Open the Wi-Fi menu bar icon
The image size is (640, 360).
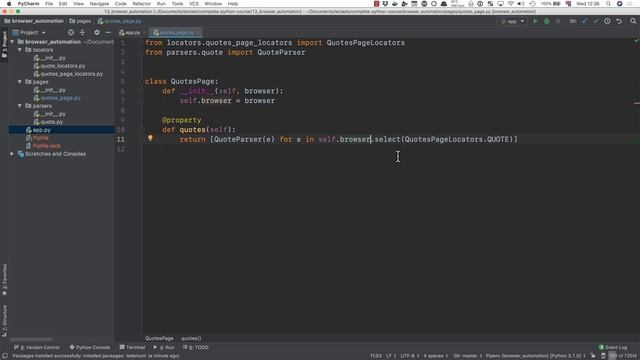pyautogui.click(x=511, y=4)
